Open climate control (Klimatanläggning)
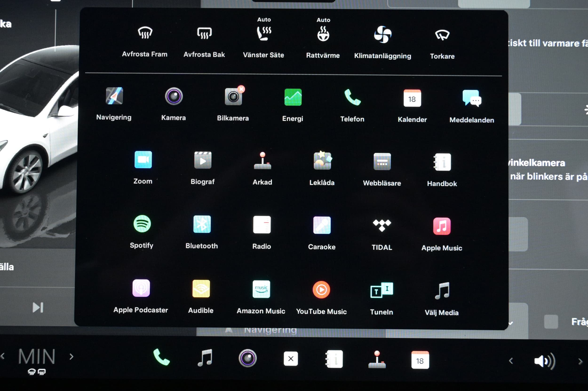 383,42
